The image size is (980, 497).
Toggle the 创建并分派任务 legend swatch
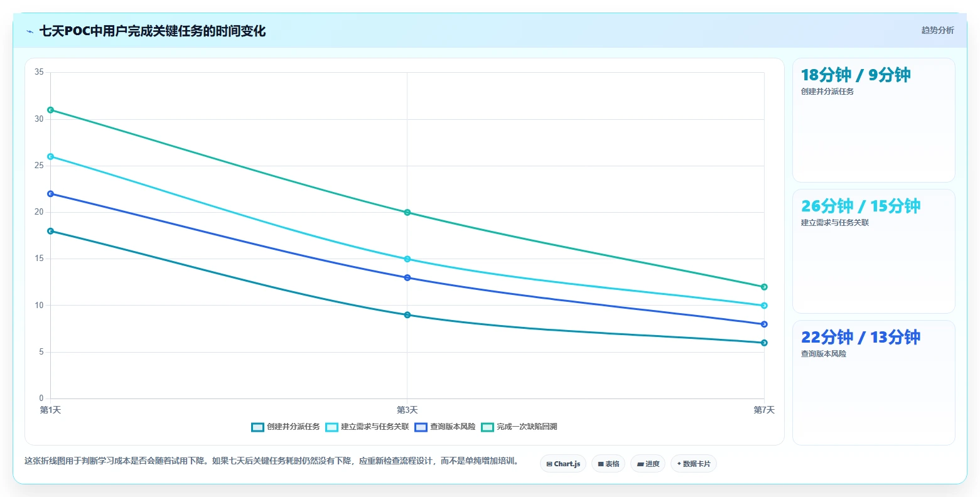coord(257,427)
